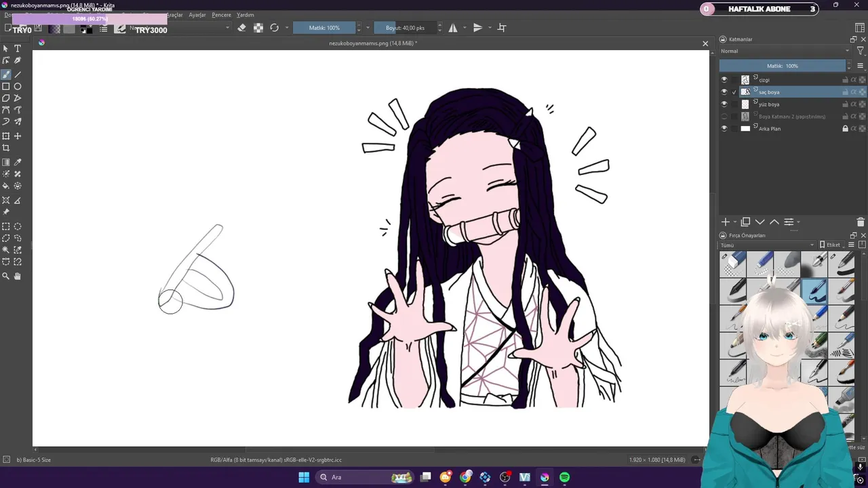This screenshot has width=868, height=488.
Task: Toggle eraser mode in the toolbar
Action: tap(242, 28)
